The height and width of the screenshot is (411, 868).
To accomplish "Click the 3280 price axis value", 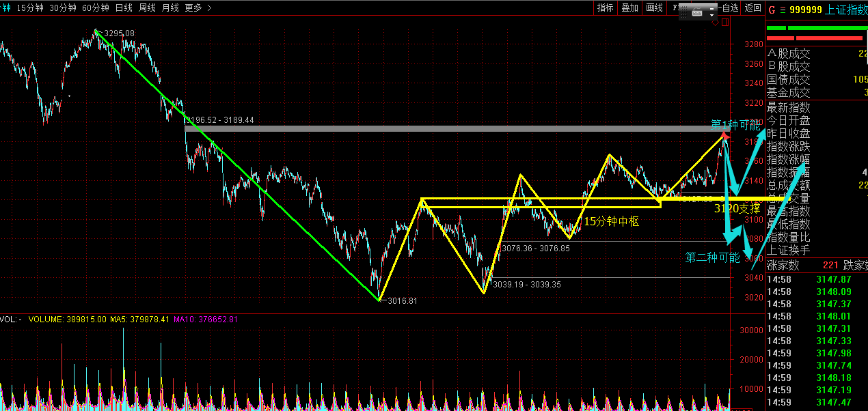I will pyautogui.click(x=754, y=44).
